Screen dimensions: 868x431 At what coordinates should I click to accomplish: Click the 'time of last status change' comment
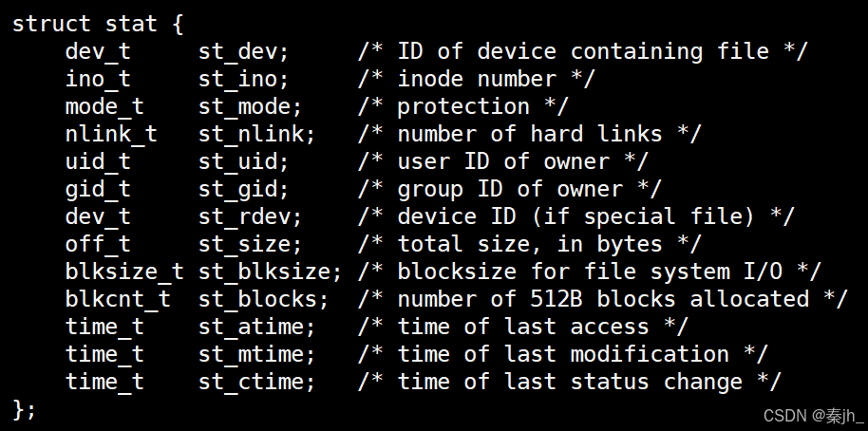click(569, 383)
